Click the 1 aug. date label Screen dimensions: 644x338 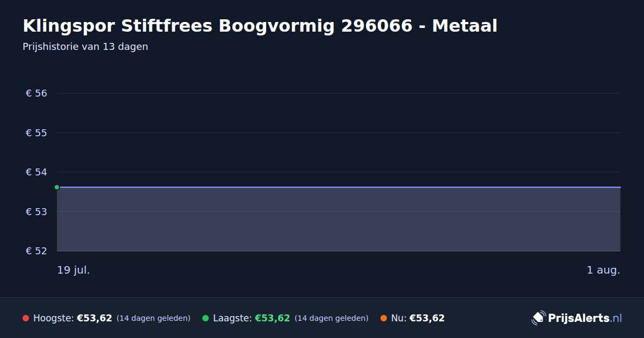(603, 270)
